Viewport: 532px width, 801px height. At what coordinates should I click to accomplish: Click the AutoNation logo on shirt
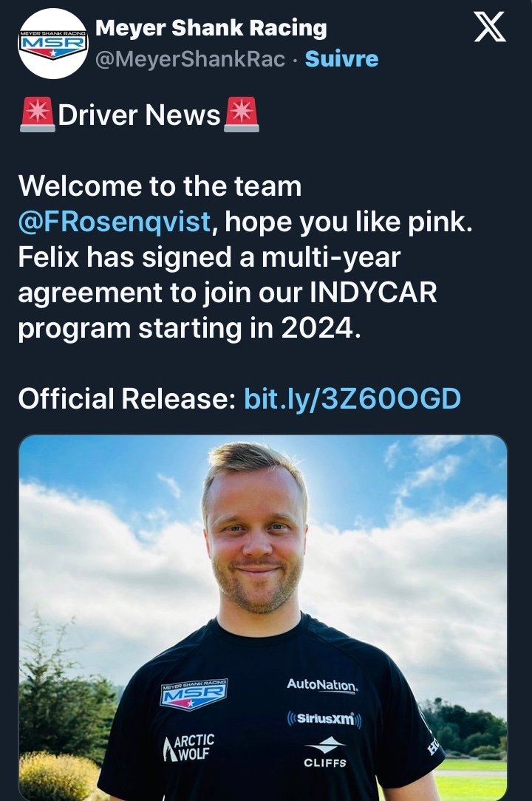point(322,685)
